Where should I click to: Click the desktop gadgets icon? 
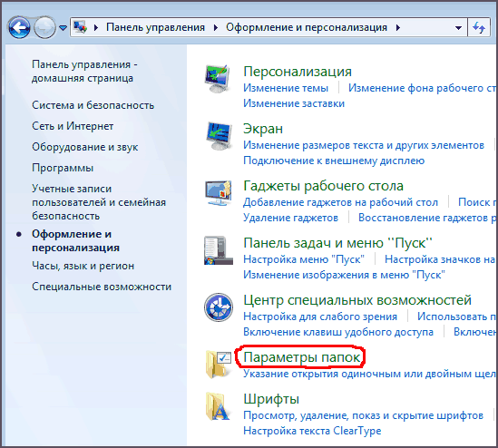219,193
